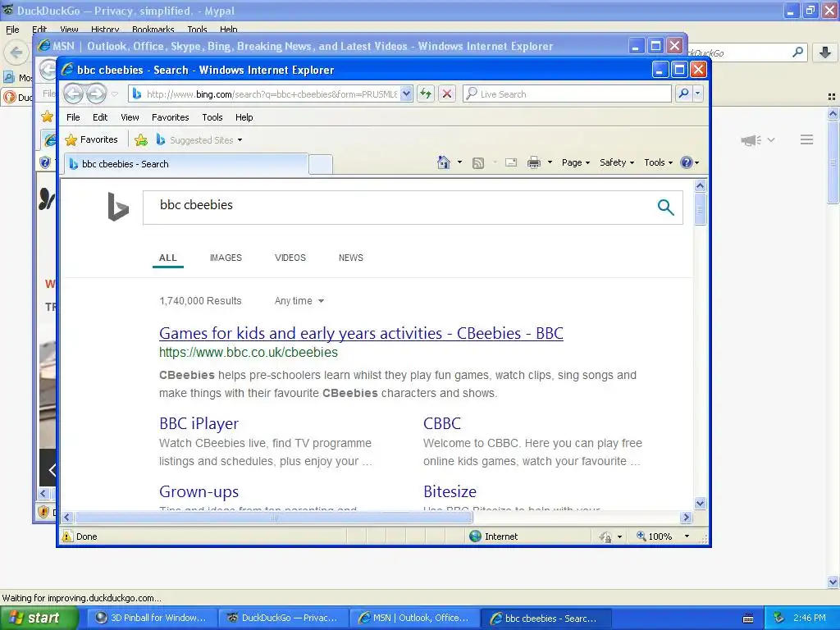Open the Grown-ups sublink

(x=199, y=491)
